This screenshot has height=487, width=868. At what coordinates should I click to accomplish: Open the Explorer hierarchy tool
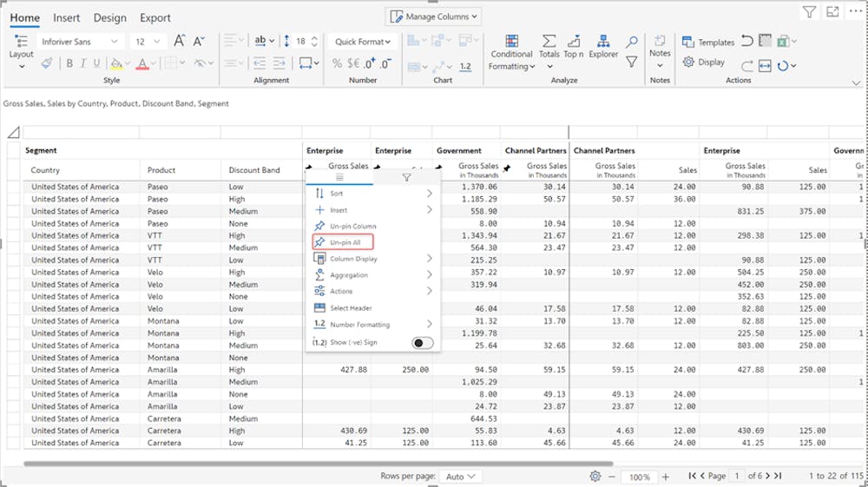click(603, 42)
